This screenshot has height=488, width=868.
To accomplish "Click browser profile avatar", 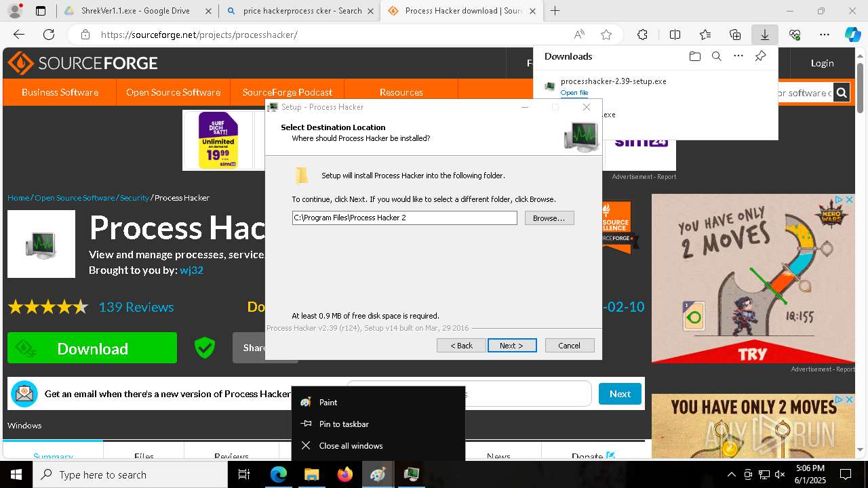I will click(15, 11).
